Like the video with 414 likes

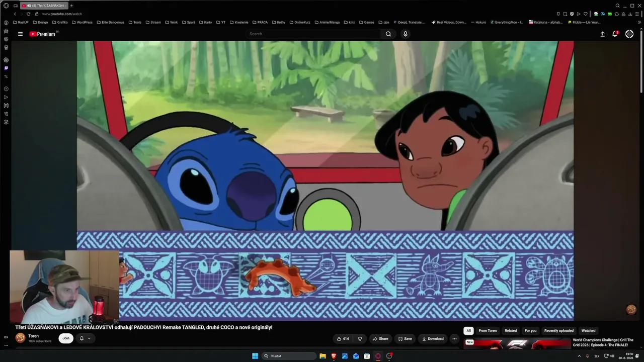click(343, 339)
